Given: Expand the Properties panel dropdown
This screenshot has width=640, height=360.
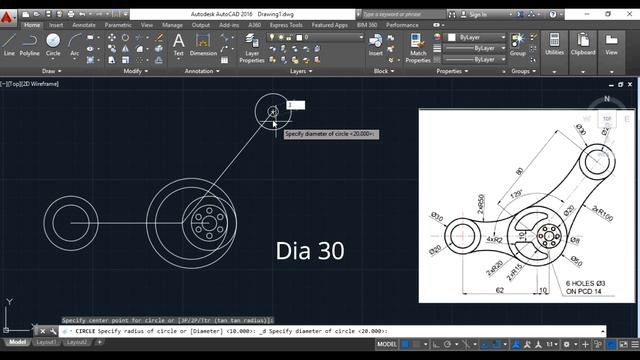Looking at the screenshot, I should tap(452, 71).
